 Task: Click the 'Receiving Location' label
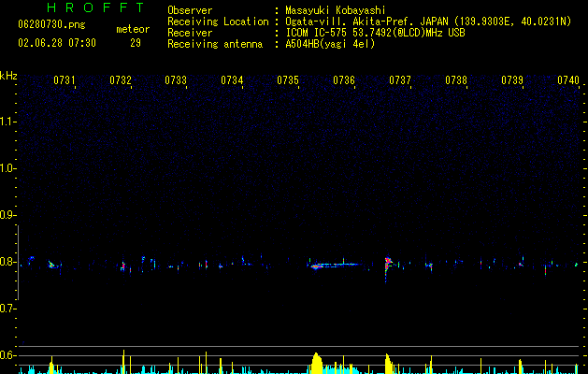click(218, 22)
